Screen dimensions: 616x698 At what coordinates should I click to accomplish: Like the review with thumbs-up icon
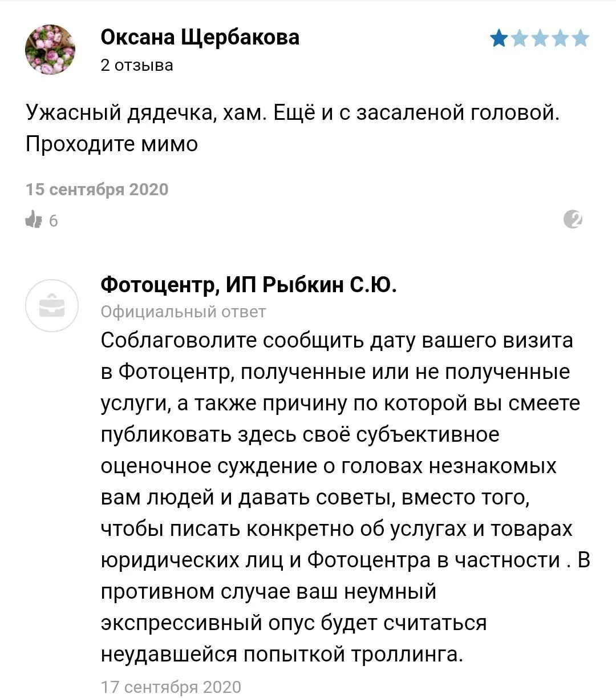(x=34, y=219)
